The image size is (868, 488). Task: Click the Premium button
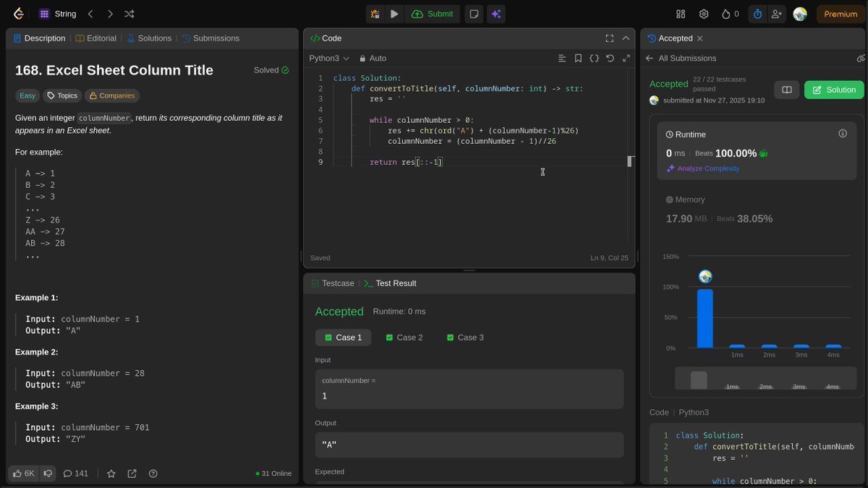point(841,14)
